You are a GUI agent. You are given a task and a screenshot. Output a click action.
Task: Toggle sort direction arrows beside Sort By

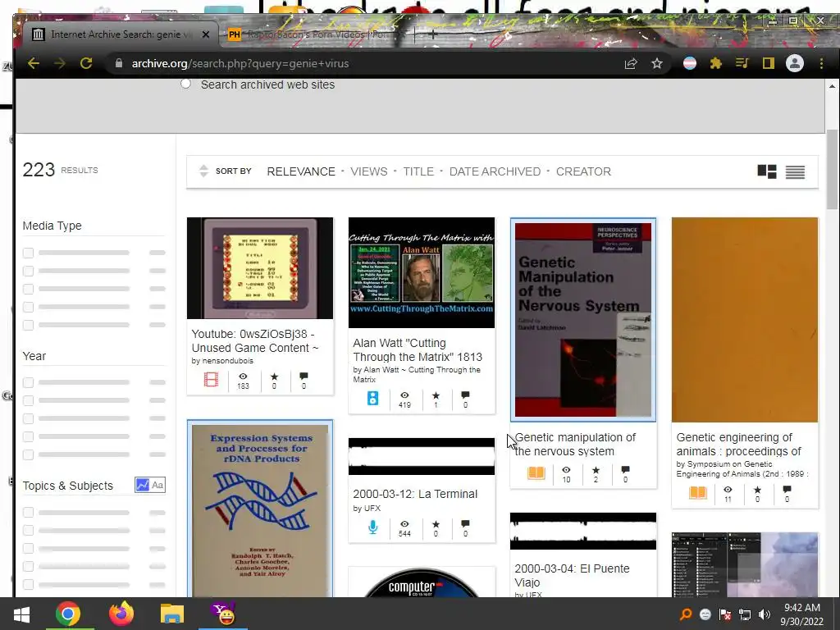(203, 171)
